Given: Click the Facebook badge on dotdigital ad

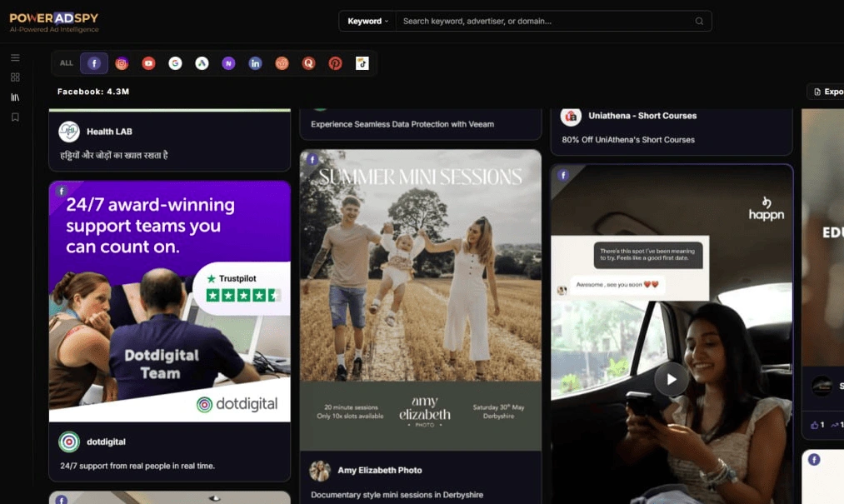Looking at the screenshot, I should 62,191.
